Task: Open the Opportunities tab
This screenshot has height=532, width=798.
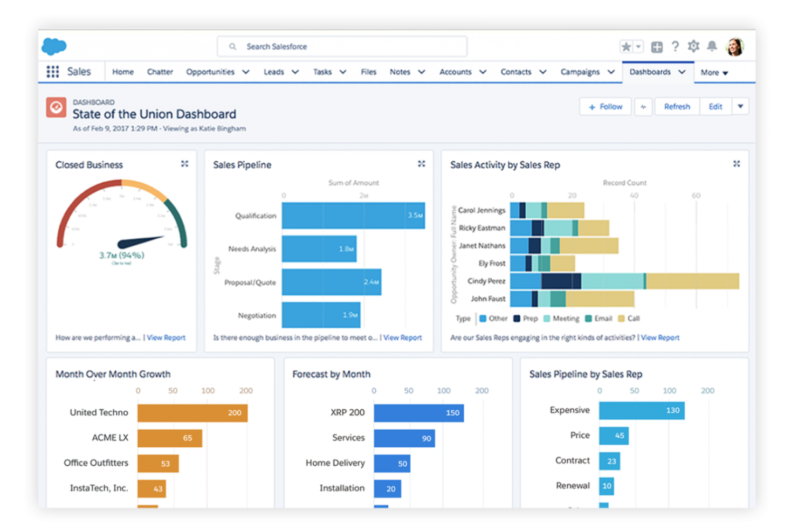Action: coord(210,72)
